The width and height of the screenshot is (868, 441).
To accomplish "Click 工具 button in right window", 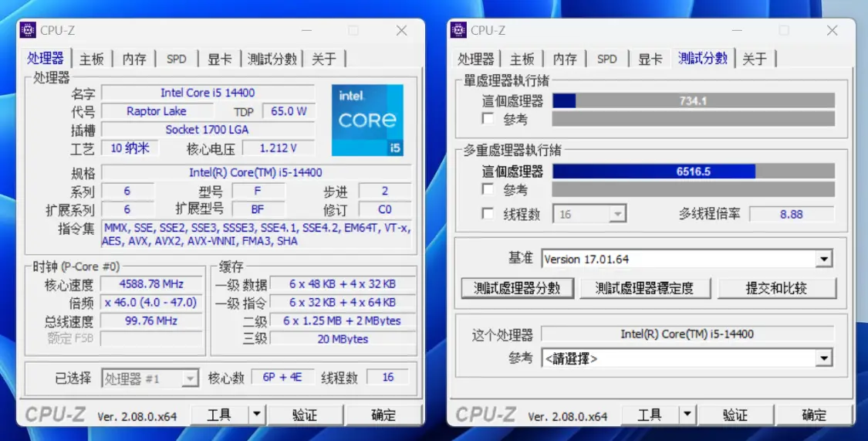I will click(650, 415).
